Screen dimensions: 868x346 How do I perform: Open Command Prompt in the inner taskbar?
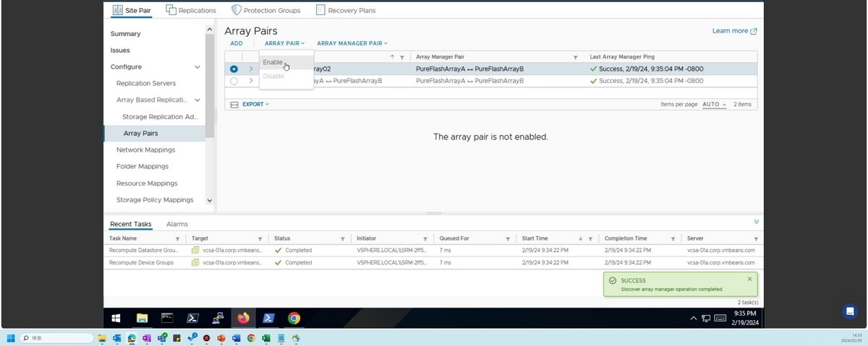[167, 318]
